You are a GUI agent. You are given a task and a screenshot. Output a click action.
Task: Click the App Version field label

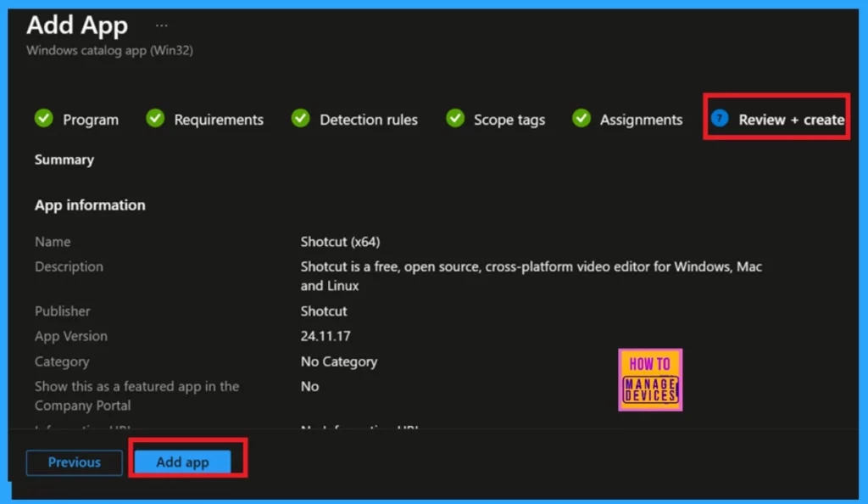(71, 336)
